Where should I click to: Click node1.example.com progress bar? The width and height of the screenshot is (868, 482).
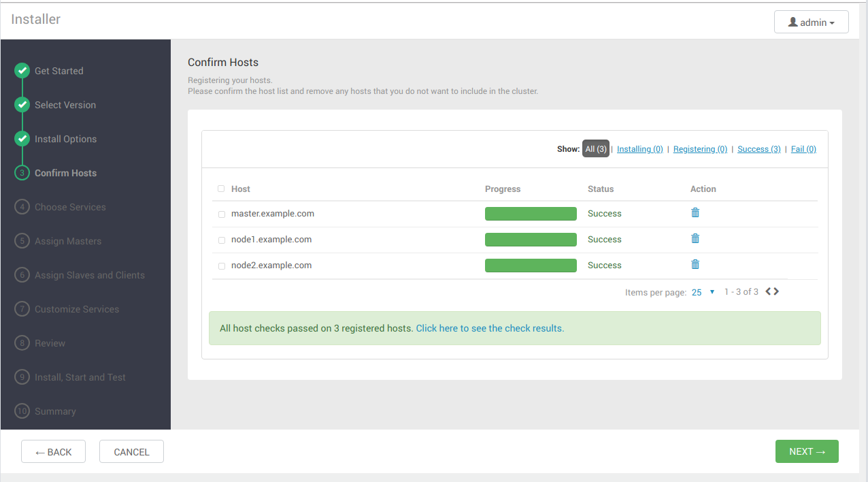(x=531, y=240)
